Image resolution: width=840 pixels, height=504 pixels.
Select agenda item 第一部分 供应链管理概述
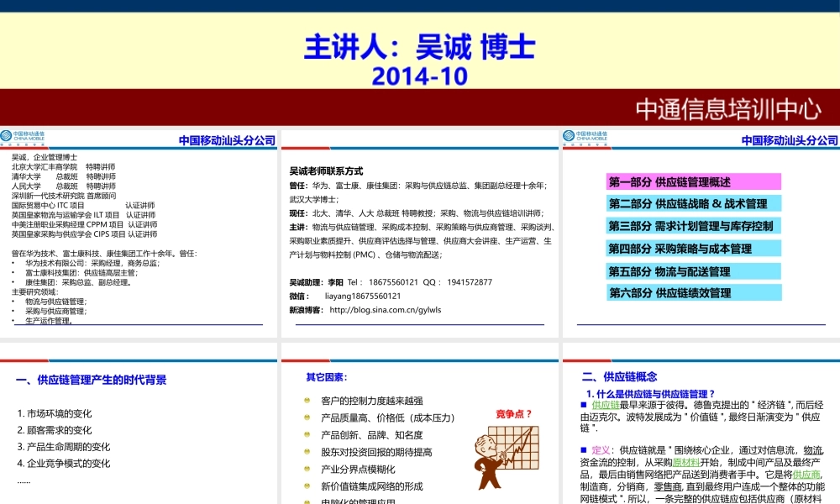click(x=694, y=182)
